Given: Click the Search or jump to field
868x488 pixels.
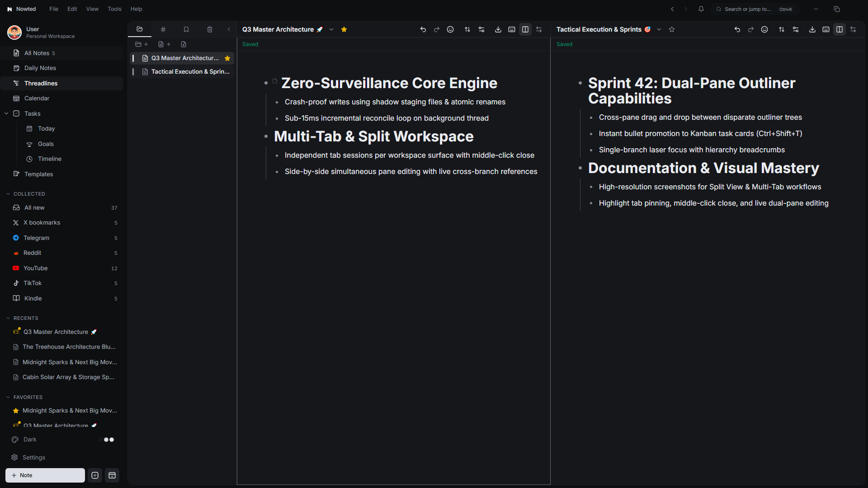Looking at the screenshot, I should [x=755, y=9].
